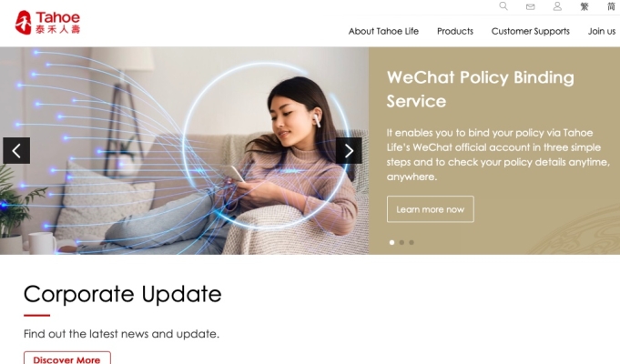Image resolution: width=620 pixels, height=364 pixels.
Task: Click the woman with phone banner image
Action: click(184, 150)
